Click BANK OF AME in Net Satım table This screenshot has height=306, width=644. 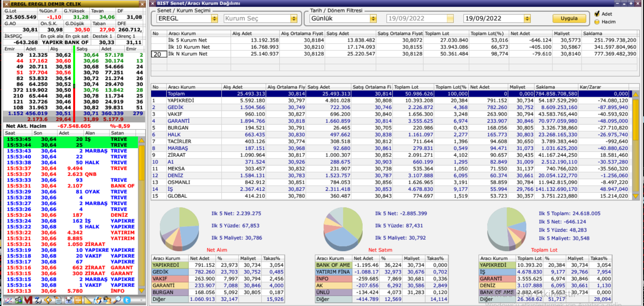(x=333, y=265)
